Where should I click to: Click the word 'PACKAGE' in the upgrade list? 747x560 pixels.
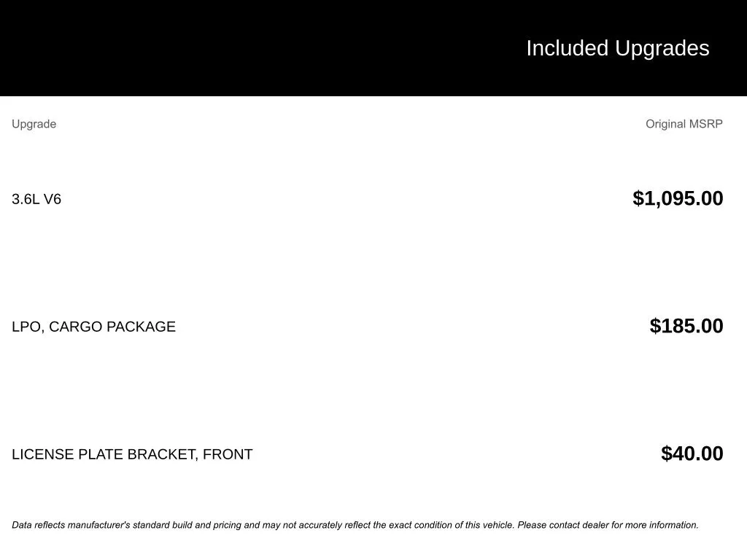click(x=141, y=327)
